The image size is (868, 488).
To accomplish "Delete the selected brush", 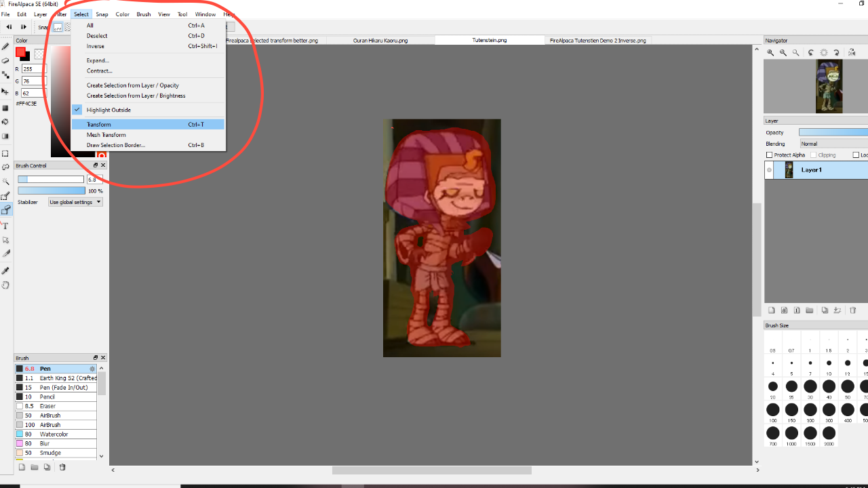I will coord(62,467).
